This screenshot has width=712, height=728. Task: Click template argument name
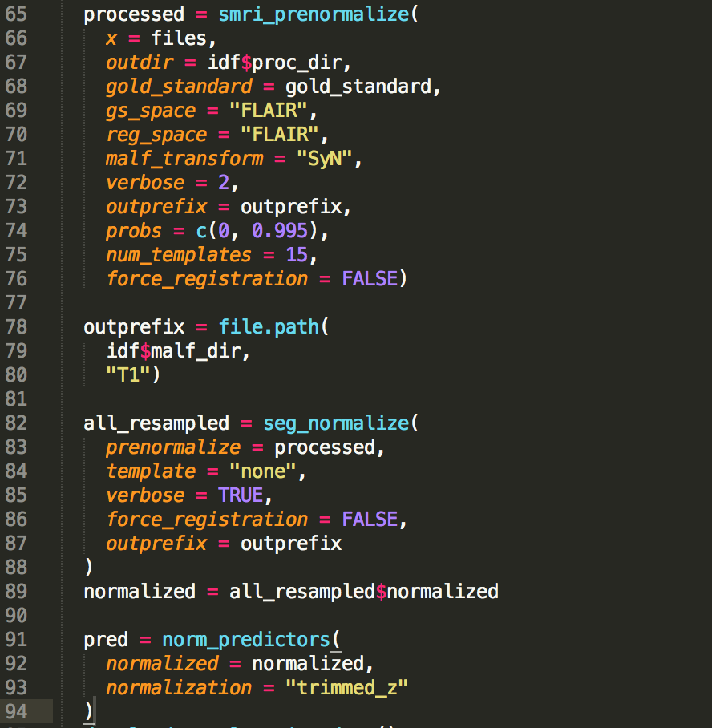151,471
